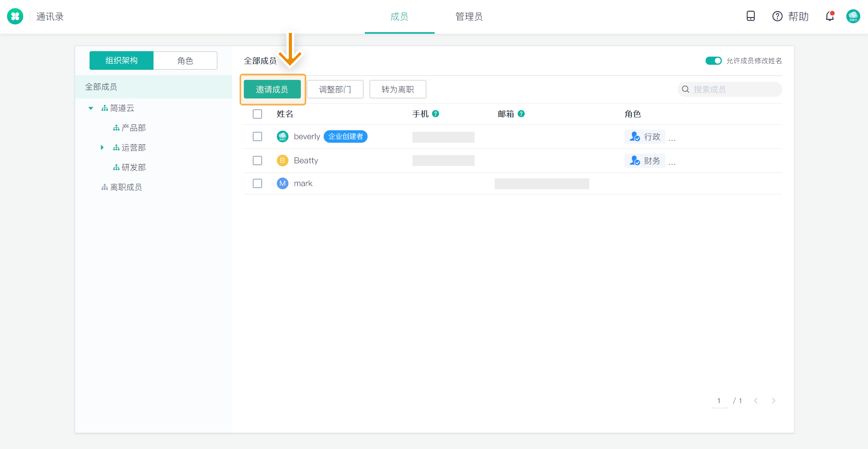868x449 pixels.
Task: Click into the 搜索成员 search field
Action: click(x=733, y=90)
